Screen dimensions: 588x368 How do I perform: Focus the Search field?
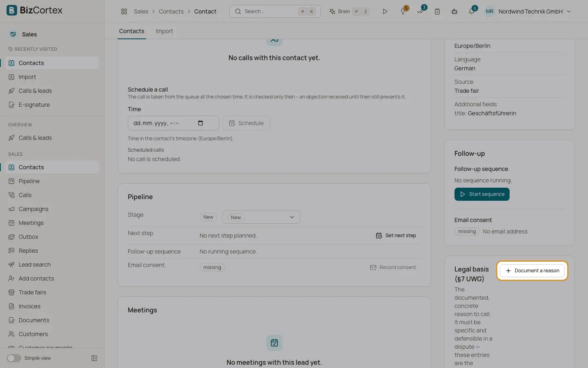275,11
